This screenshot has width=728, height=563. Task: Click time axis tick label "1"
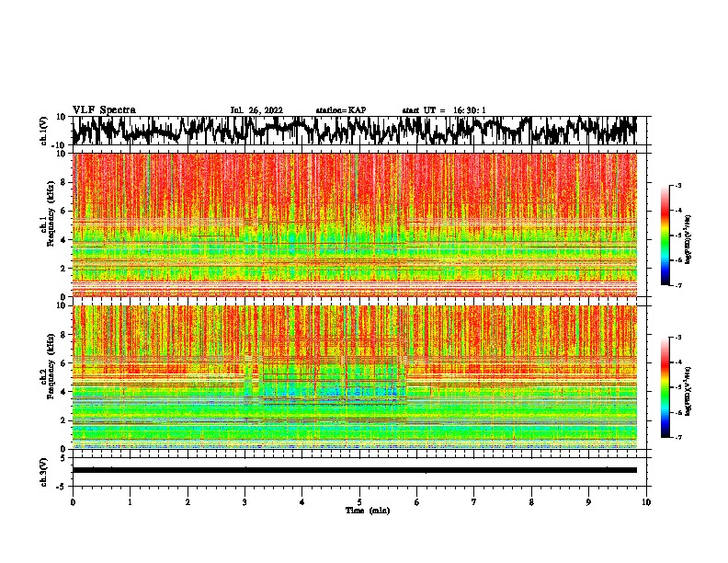tap(130, 502)
